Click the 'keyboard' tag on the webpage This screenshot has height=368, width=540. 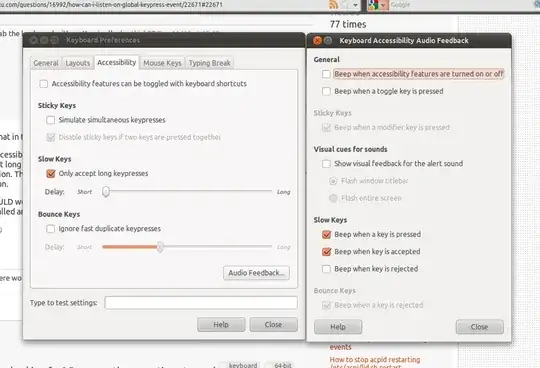[242, 365]
